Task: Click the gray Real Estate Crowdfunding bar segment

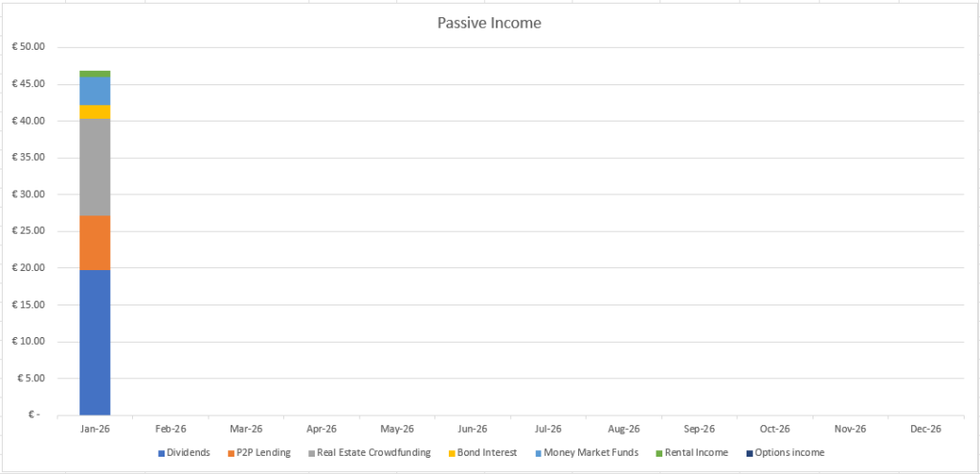Action: tap(95, 168)
